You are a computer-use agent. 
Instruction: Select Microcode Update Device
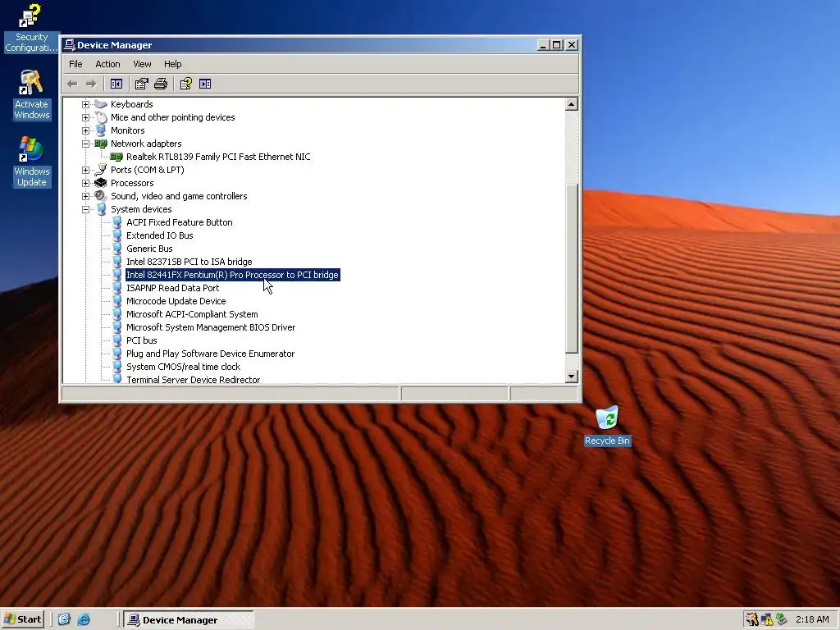pyautogui.click(x=176, y=301)
